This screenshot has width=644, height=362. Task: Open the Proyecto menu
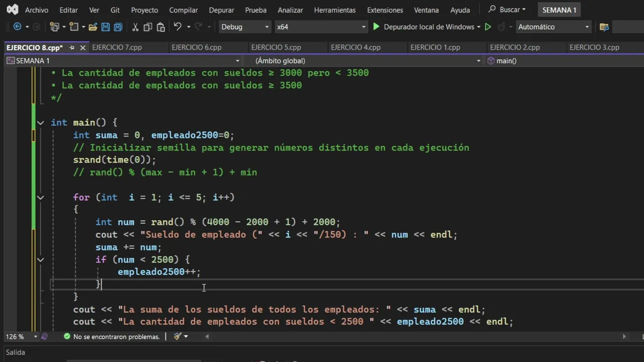pyautogui.click(x=144, y=10)
